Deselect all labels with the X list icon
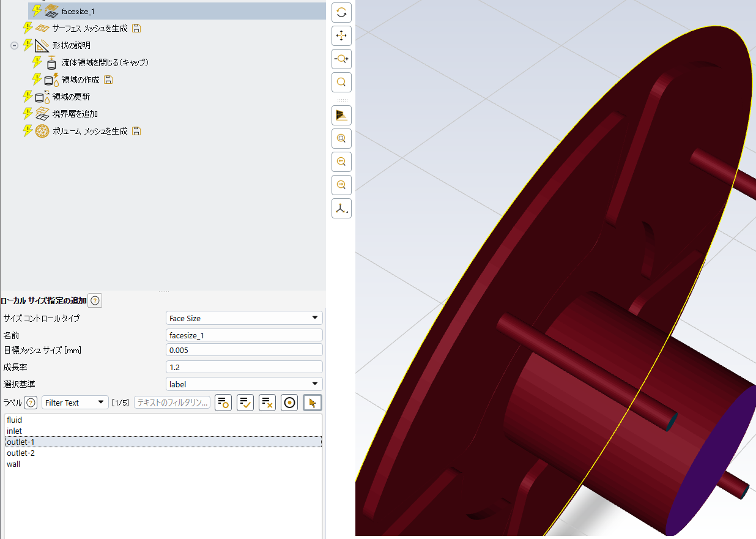 (267, 403)
